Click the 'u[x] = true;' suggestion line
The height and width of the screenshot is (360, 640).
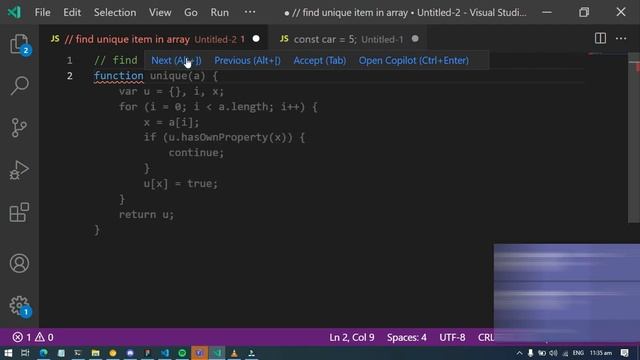click(180, 184)
